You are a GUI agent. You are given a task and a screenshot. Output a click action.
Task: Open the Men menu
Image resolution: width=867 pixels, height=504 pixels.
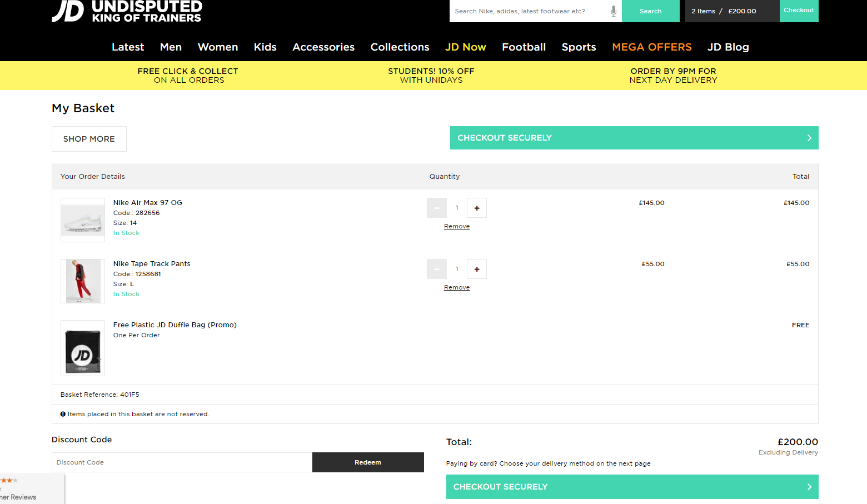coord(171,47)
